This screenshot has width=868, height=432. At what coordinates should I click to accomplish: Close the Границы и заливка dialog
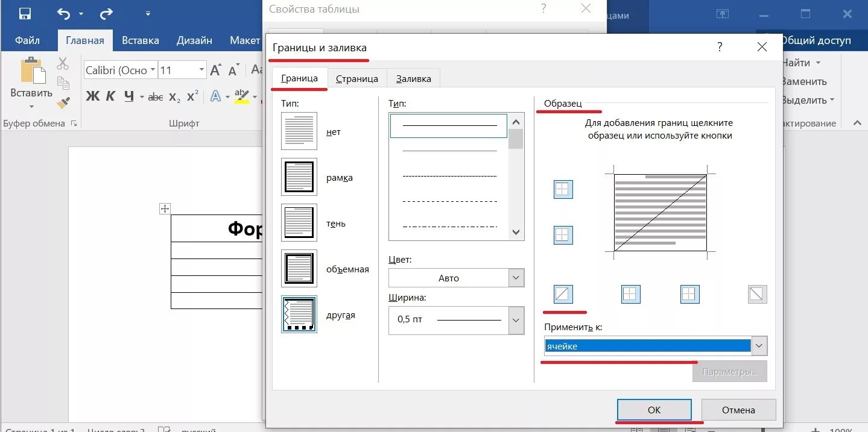[762, 47]
